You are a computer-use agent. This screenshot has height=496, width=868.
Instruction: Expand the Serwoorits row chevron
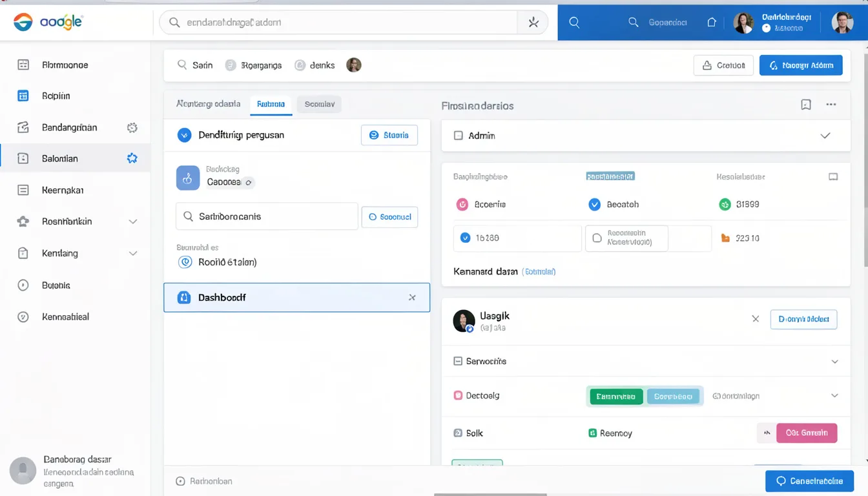(834, 362)
